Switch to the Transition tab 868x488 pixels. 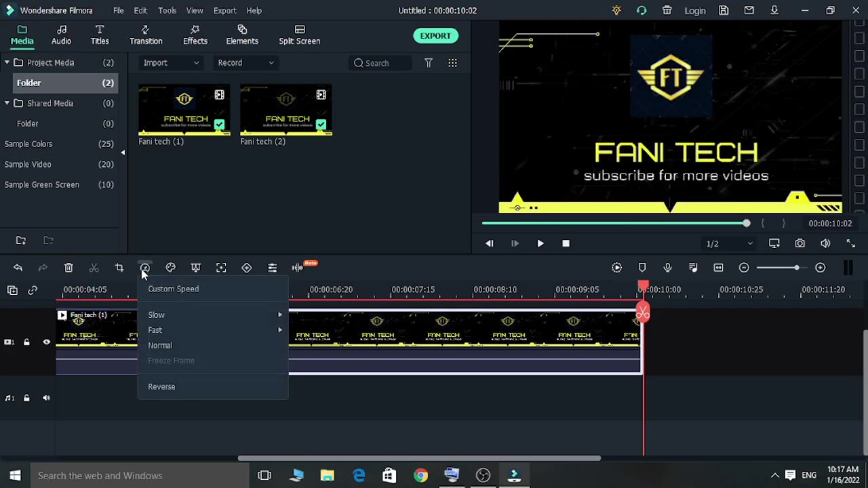146,35
